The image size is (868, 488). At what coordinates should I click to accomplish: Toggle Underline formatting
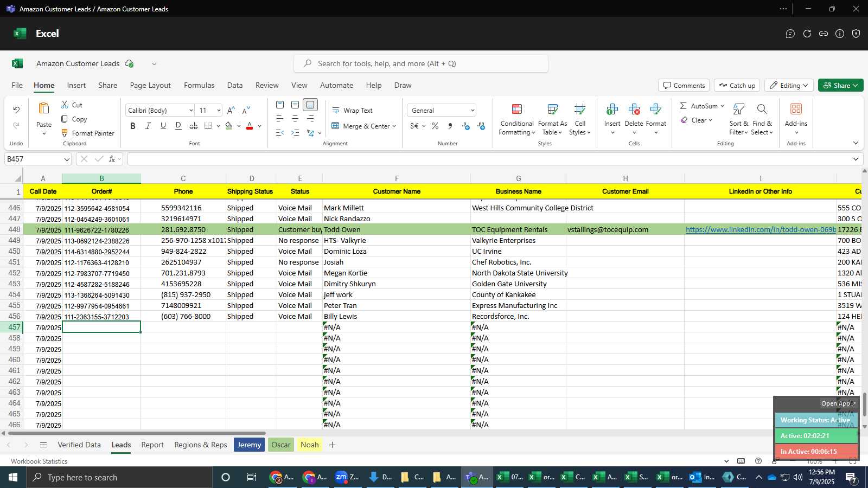click(x=163, y=126)
